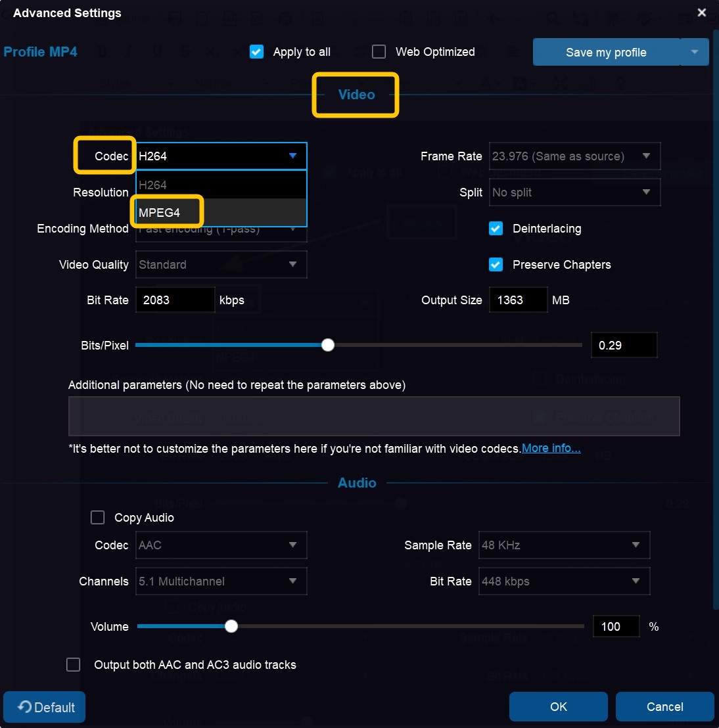The height and width of the screenshot is (728, 719).
Task: Click the Save icon on the toolbar
Action: (175, 18)
